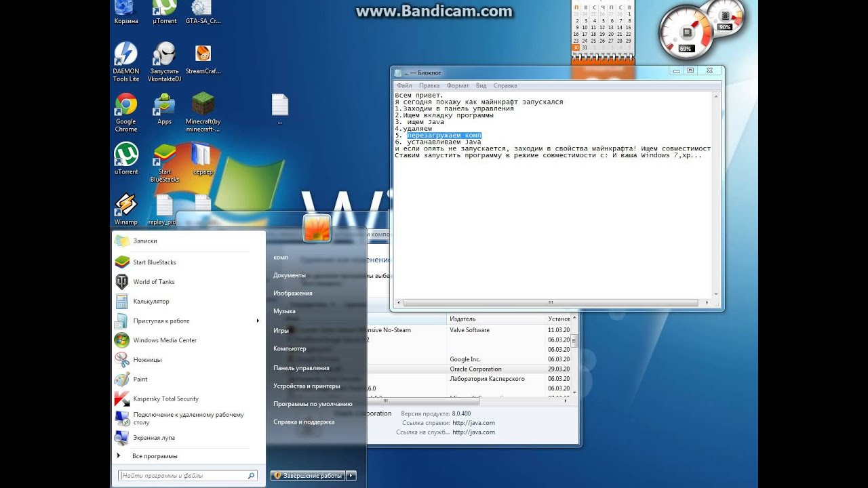The height and width of the screenshot is (488, 868).
Task: Open Программы по умолчанию
Action: pos(313,404)
